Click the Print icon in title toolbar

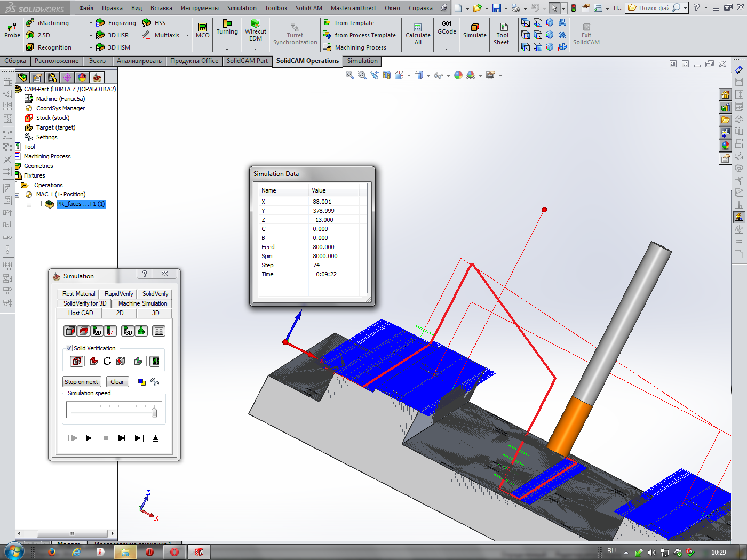[515, 8]
